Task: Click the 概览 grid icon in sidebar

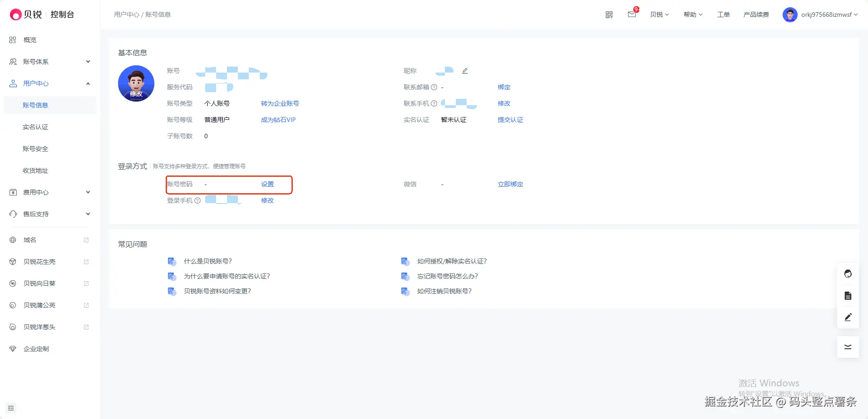Action: (13, 40)
